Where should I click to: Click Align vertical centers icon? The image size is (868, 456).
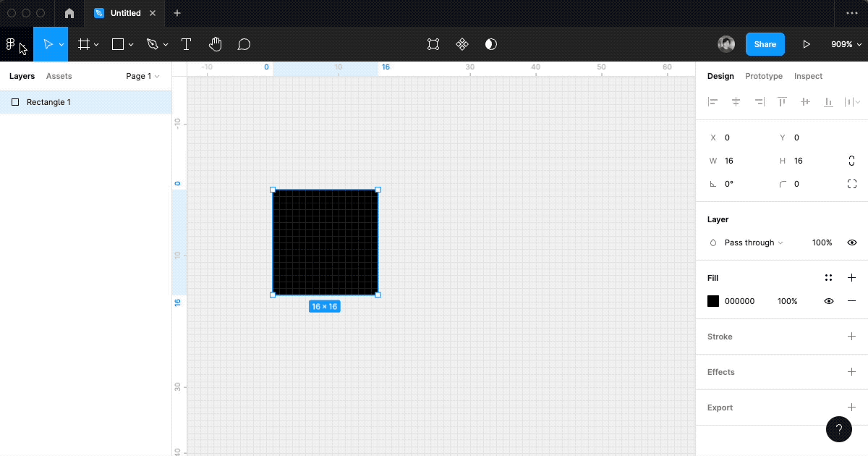point(805,102)
